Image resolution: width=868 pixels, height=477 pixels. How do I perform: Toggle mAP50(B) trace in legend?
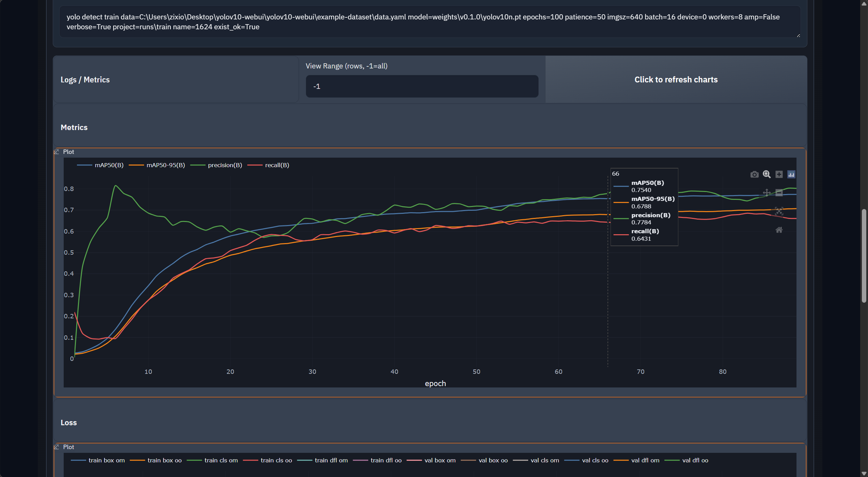108,165
